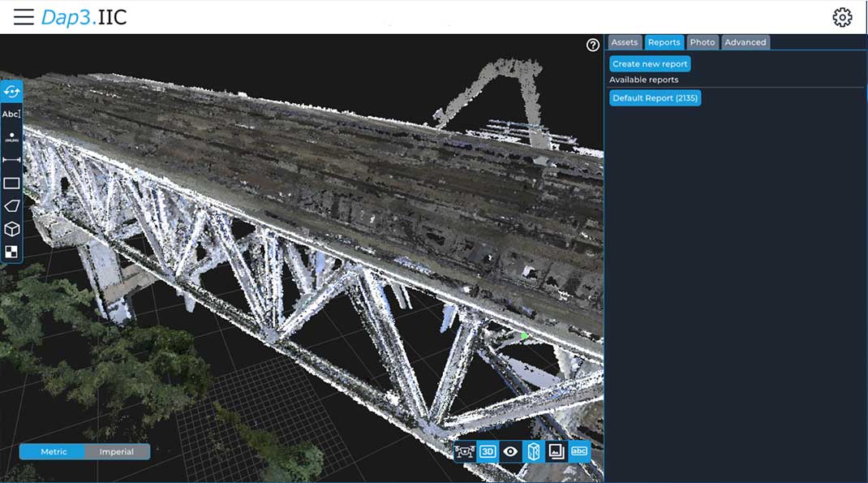Toggle the 3D view mode button
Screen dimensions: 868x483
[x=488, y=452]
